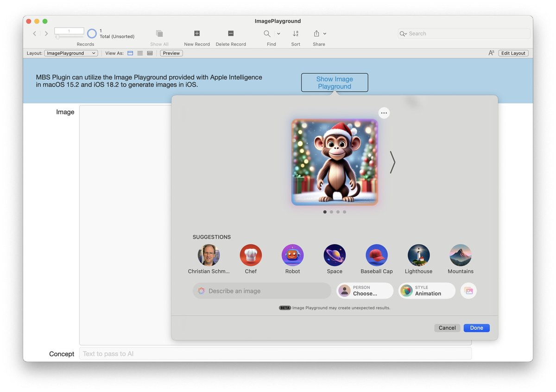Image resolution: width=556 pixels, height=392 pixels.
Task: Apply the Mountains suggestion
Action: [x=460, y=254]
